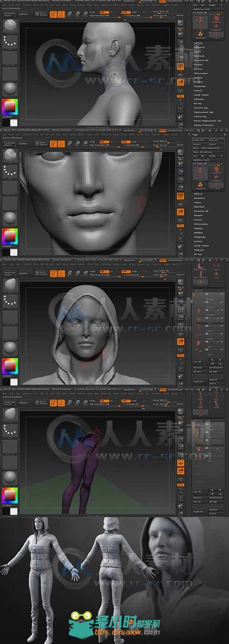The height and width of the screenshot is (644, 229).
Task: Open the dots stroke selector in profile-head window
Action: (x=10, y=42)
